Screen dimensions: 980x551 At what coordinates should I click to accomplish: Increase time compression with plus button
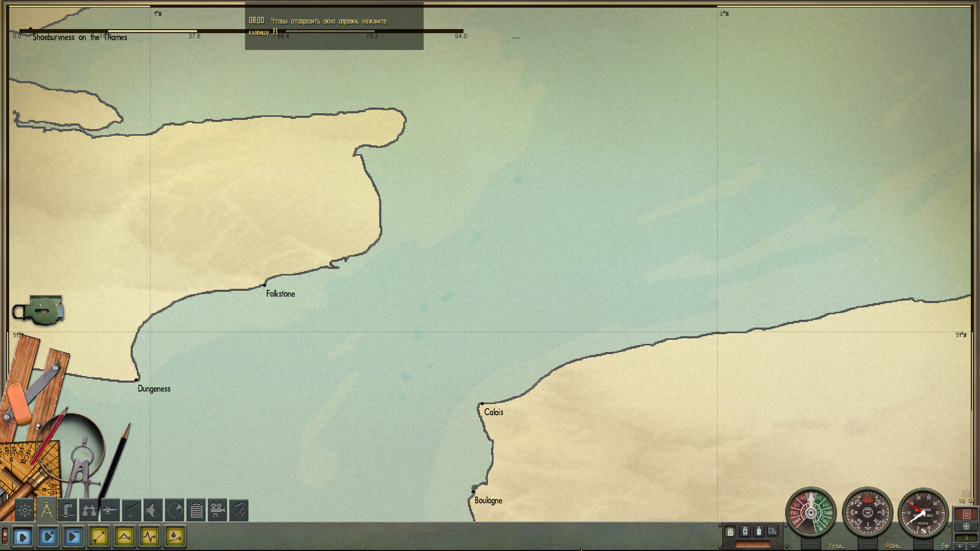click(960, 546)
